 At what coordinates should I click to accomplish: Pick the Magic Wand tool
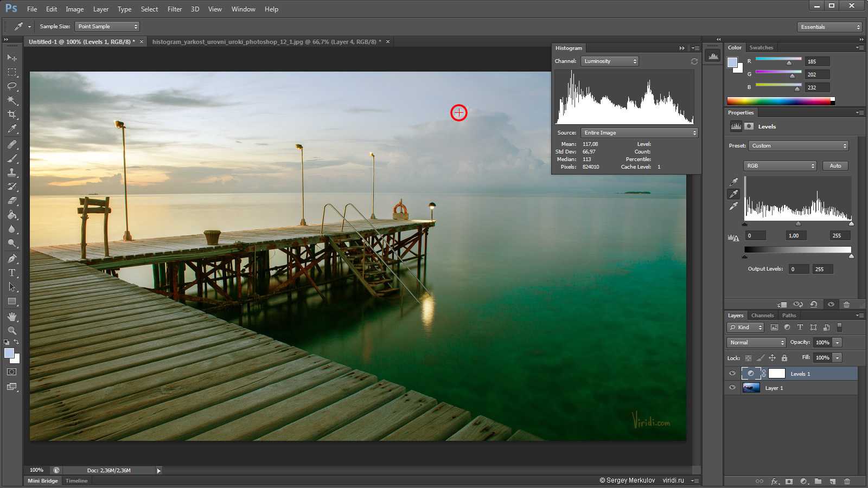[x=12, y=100]
